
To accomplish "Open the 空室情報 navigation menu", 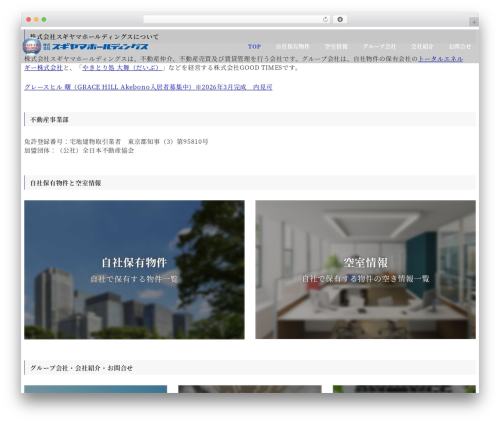I will [x=336, y=47].
